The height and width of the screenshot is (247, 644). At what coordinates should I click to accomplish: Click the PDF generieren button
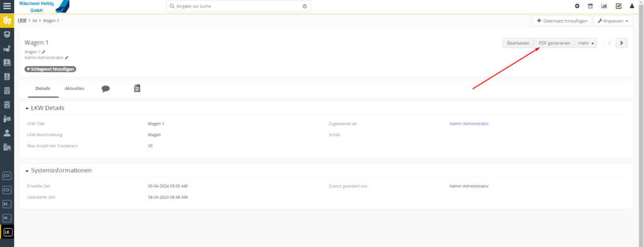555,43
